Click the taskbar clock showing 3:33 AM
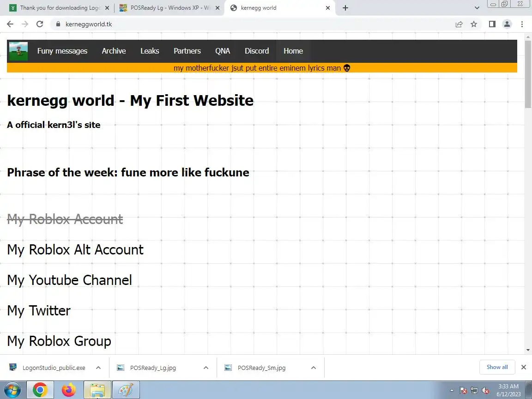Viewport: 532px width, 399px height. click(x=508, y=390)
